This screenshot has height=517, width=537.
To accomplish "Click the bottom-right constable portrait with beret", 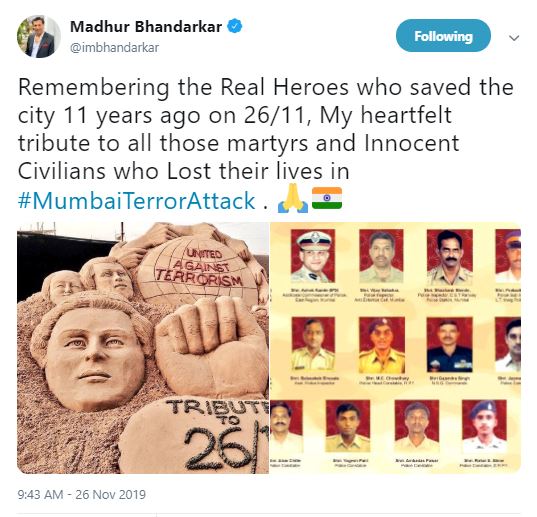I will pyautogui.click(x=484, y=426).
